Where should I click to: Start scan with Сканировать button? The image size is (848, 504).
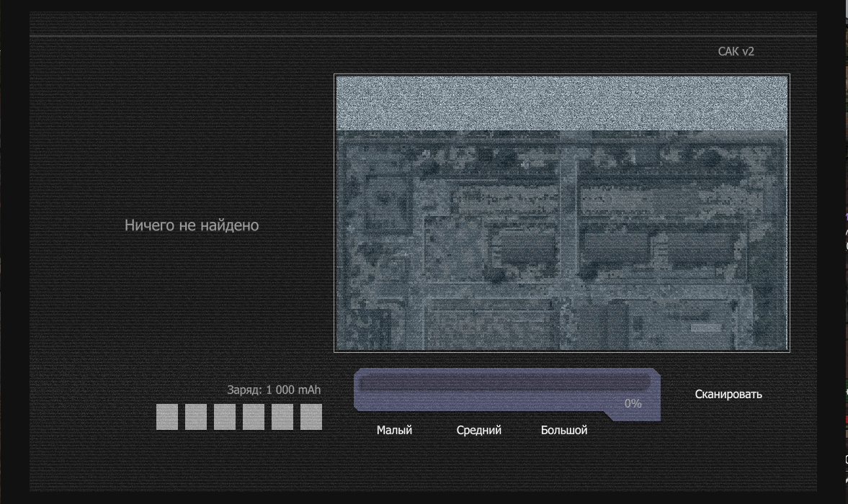click(728, 395)
